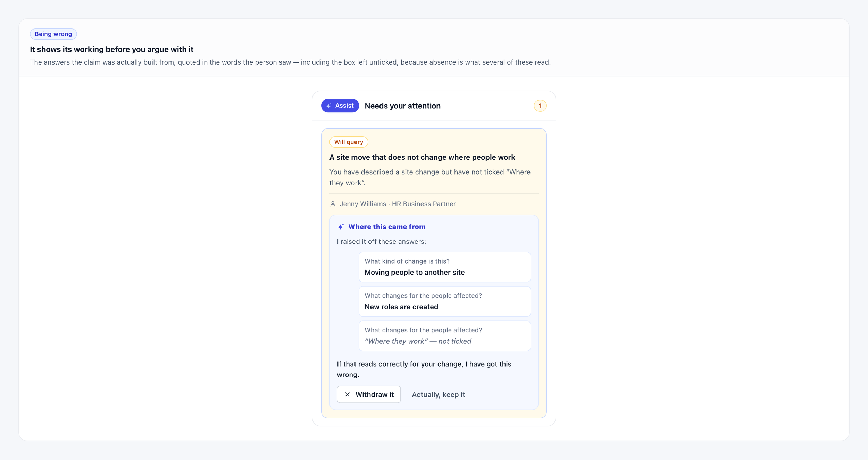Open the New roles are created answer
Screen dimensions: 868x460
tap(444, 301)
